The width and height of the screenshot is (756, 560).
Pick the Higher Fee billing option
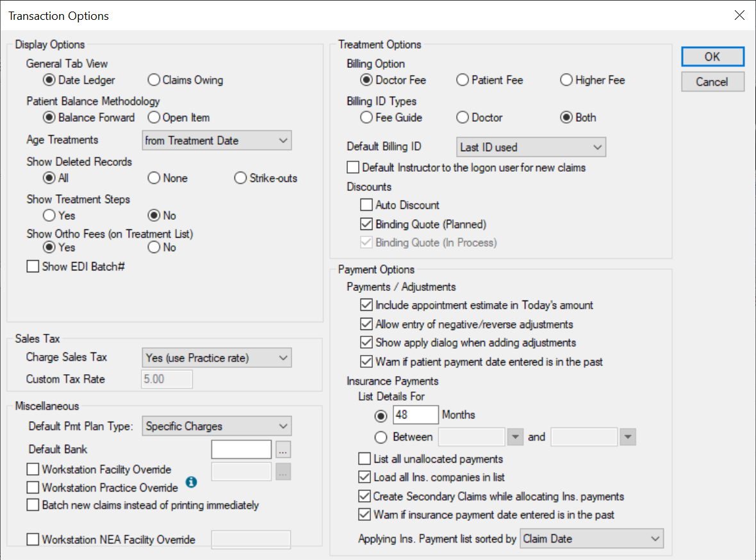tap(566, 81)
